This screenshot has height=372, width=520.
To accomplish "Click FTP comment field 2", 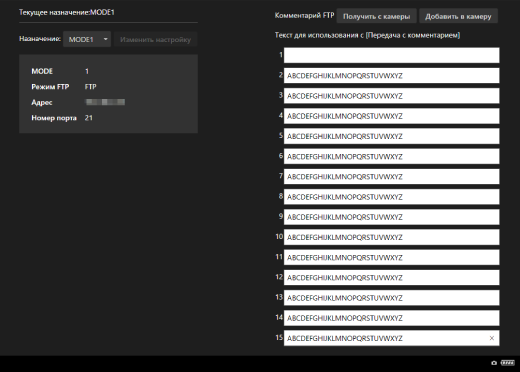I will (x=392, y=76).
